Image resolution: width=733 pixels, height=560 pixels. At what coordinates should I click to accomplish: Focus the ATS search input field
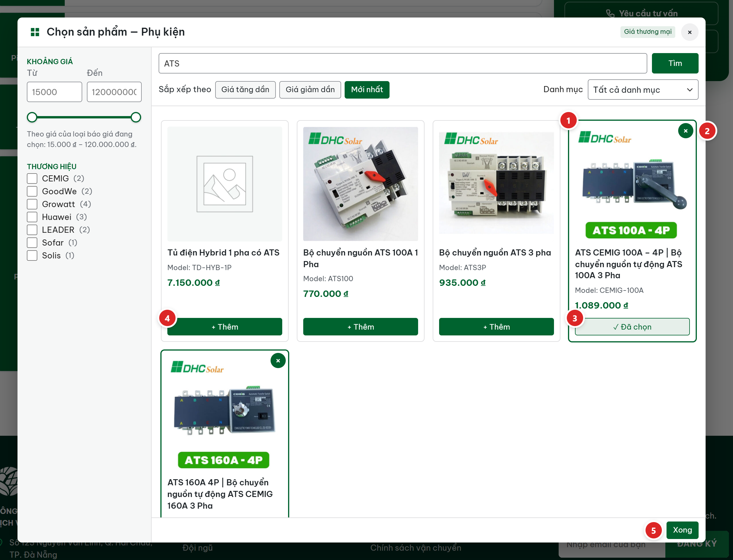(402, 63)
